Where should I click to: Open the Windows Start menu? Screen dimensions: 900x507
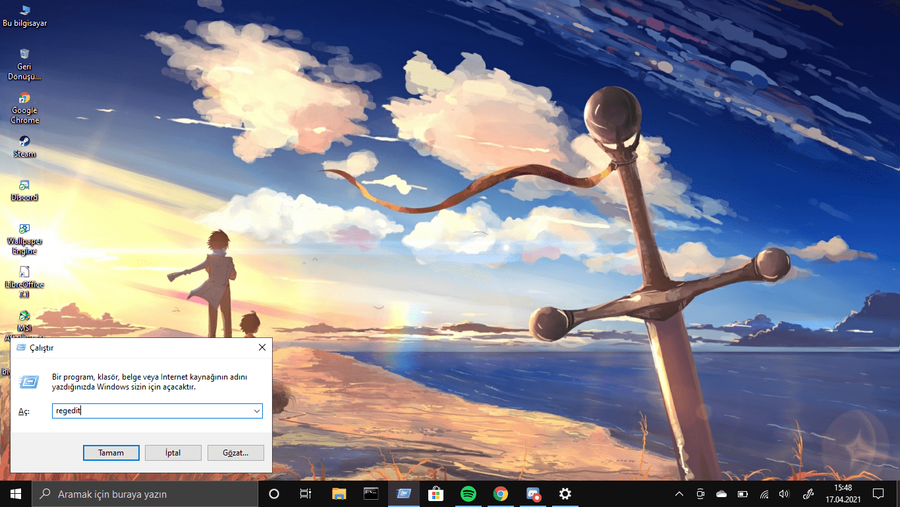[x=15, y=494]
